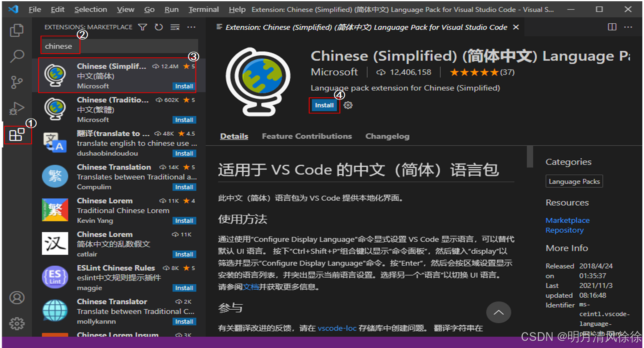Select the Chinese Translation extension row
Viewport: 644px width, 348px height.
(119, 177)
